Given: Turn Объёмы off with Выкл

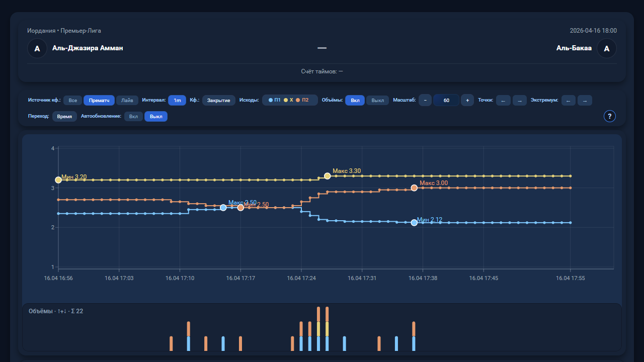Looking at the screenshot, I should pyautogui.click(x=377, y=101).
